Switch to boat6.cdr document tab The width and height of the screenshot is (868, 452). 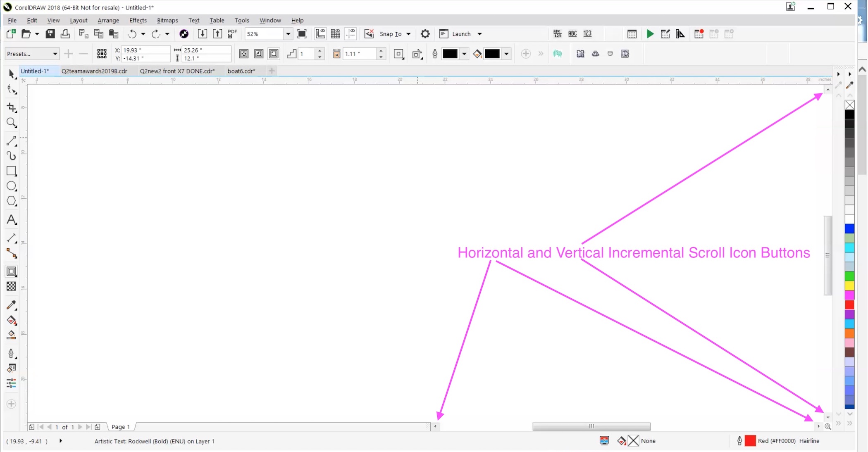241,71
